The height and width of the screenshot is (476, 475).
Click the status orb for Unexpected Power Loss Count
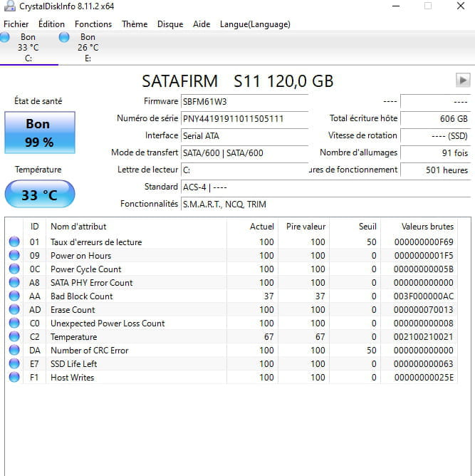click(14, 323)
